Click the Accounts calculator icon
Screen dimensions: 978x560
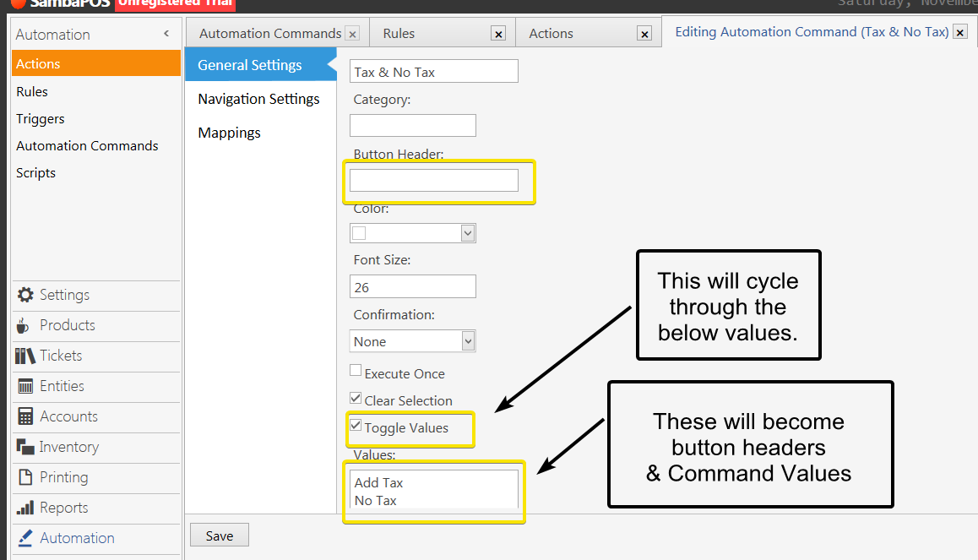click(x=24, y=416)
